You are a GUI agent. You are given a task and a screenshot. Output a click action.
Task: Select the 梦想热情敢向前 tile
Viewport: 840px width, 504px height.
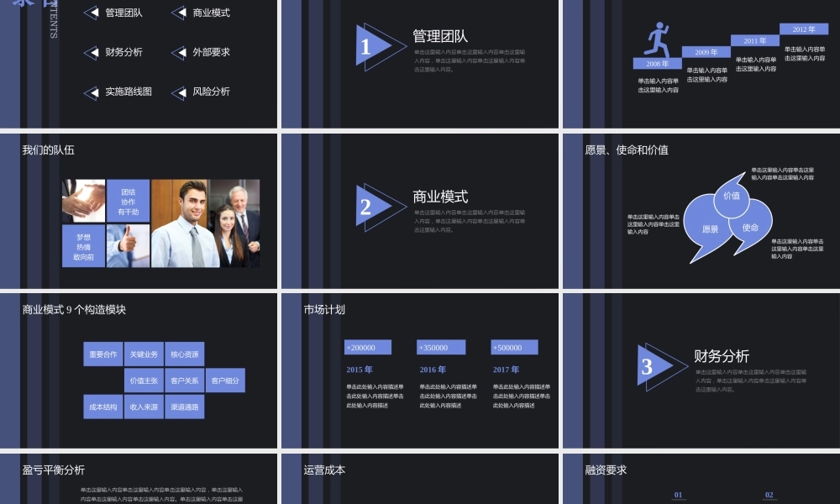coord(83,246)
